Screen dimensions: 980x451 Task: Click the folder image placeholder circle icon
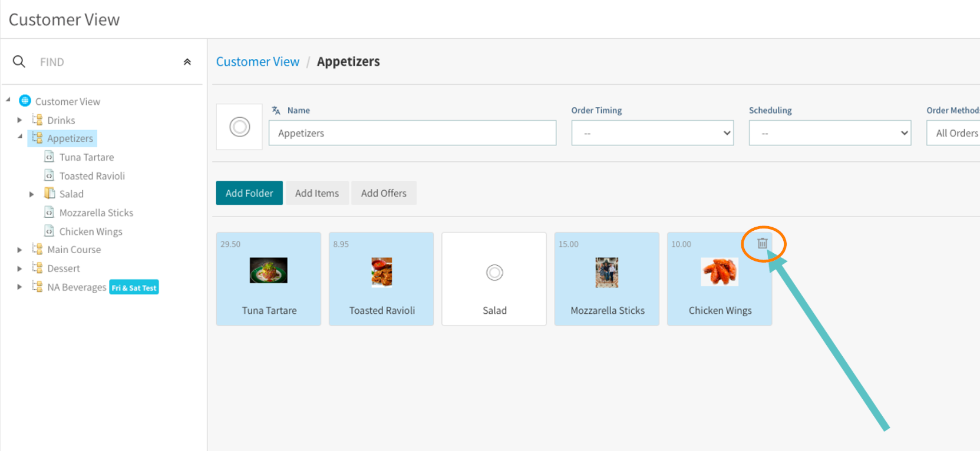coord(239,127)
